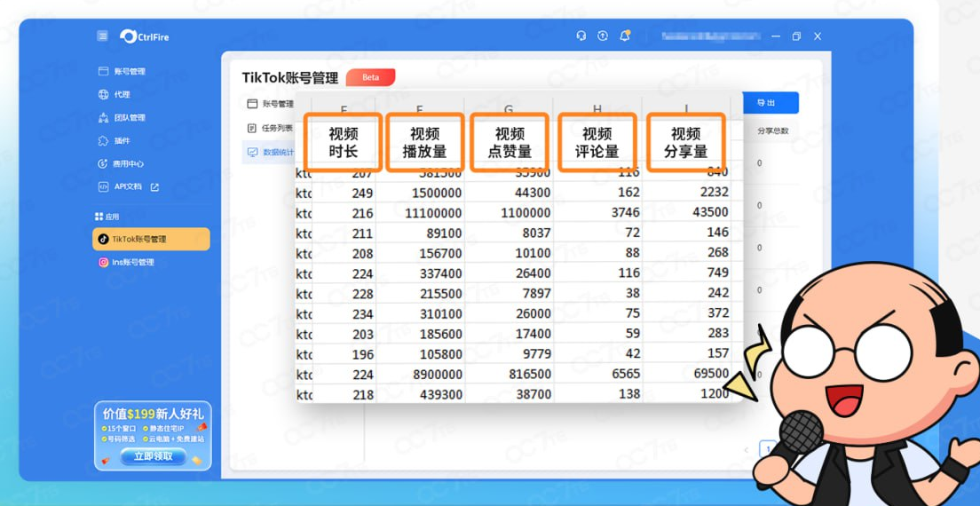Select cell with value 17400

point(509,334)
